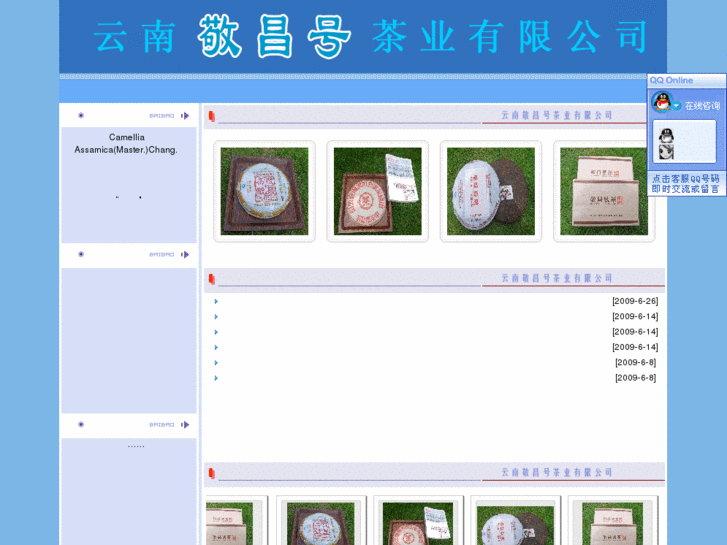This screenshot has height=545, width=727.
Task: Click the 云南敬昌号茶业有限公司 banner title
Action: [x=370, y=36]
